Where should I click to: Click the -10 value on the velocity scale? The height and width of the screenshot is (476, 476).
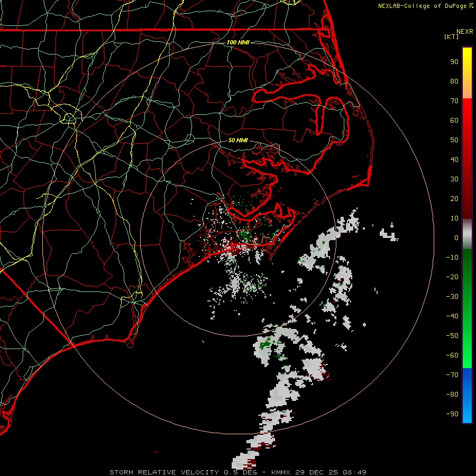click(x=452, y=258)
